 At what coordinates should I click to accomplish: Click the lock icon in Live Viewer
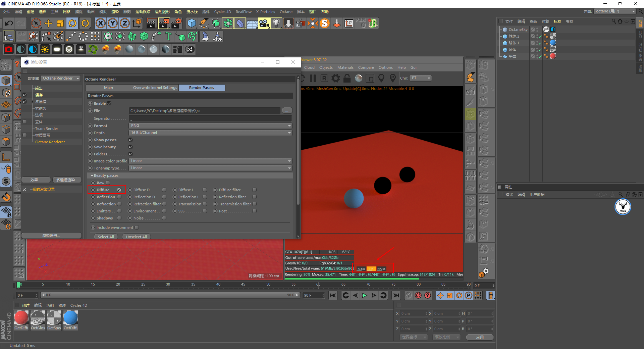coord(347,78)
